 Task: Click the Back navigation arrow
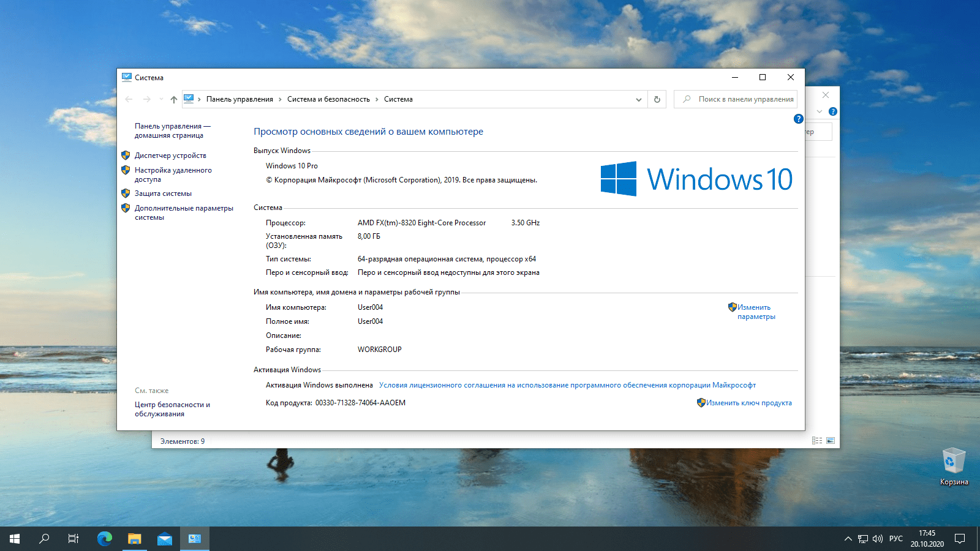click(129, 99)
